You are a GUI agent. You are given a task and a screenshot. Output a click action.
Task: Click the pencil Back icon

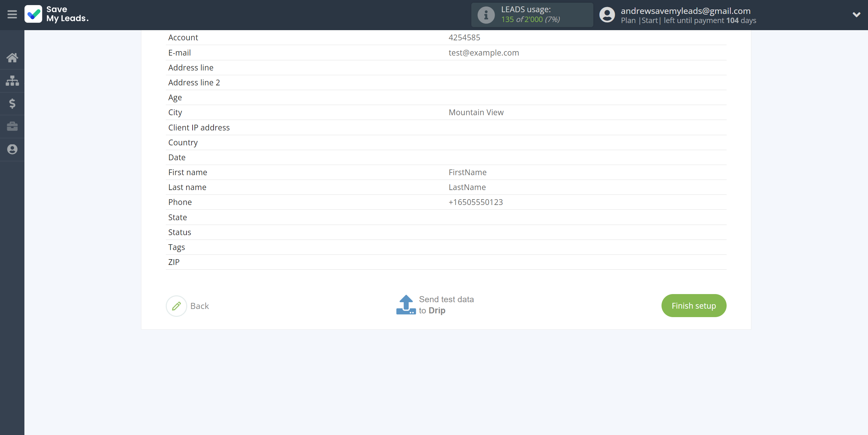pyautogui.click(x=176, y=306)
